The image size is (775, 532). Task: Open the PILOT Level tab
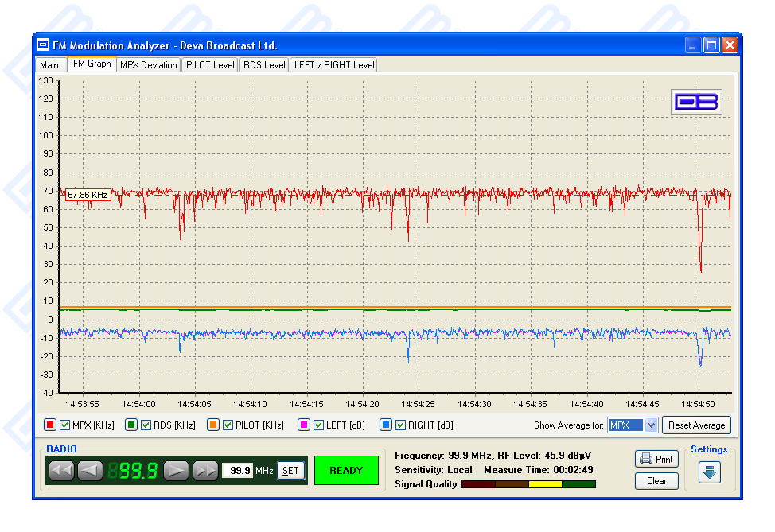(x=210, y=65)
